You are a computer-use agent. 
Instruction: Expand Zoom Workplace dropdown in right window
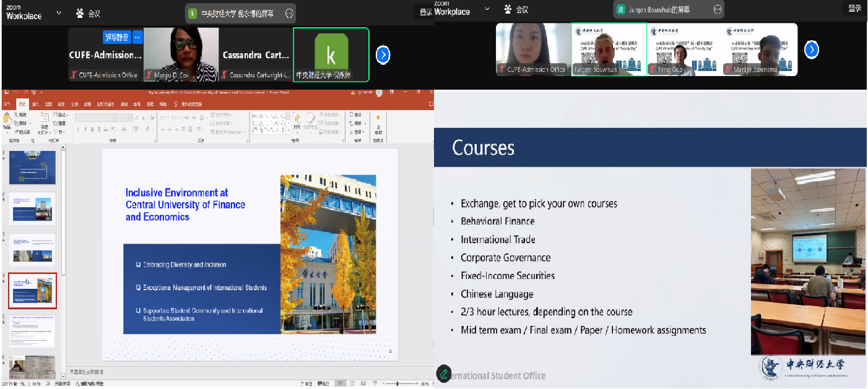[487, 9]
